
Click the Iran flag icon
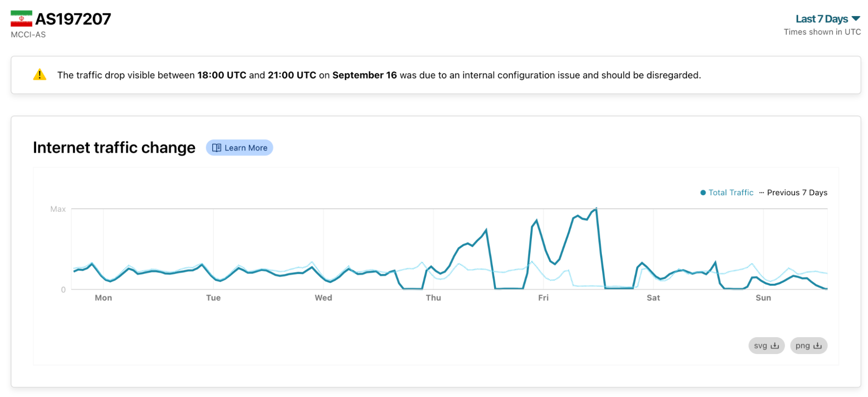21,19
